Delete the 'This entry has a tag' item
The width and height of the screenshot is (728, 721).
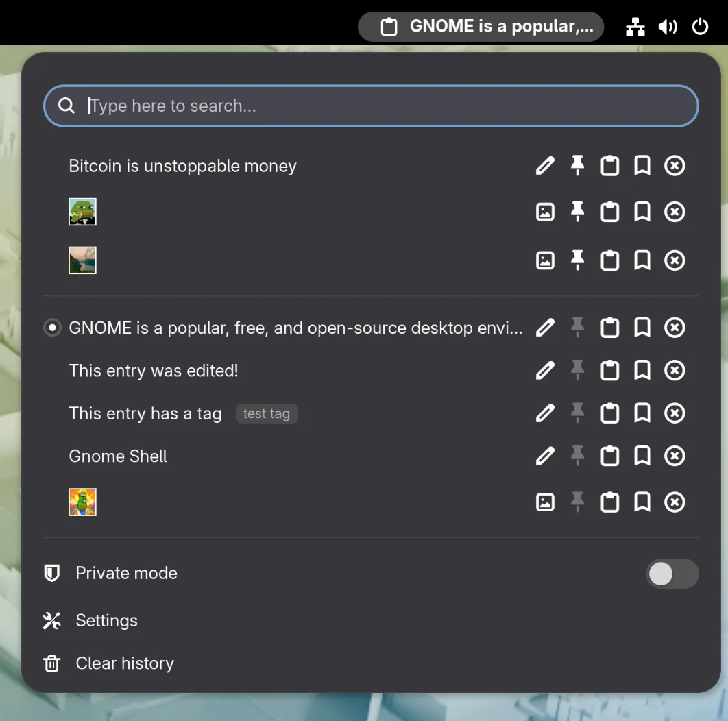tap(675, 413)
